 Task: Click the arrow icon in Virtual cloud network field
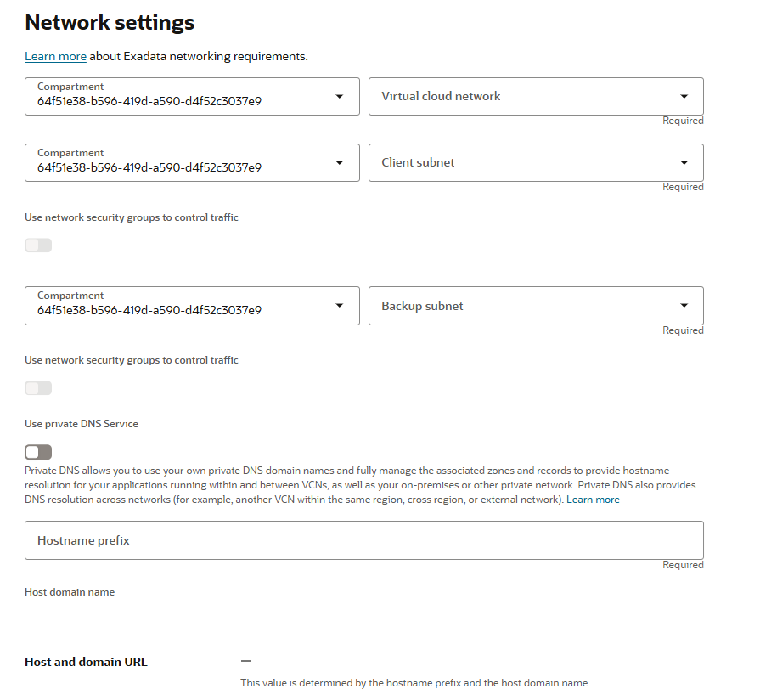click(684, 97)
